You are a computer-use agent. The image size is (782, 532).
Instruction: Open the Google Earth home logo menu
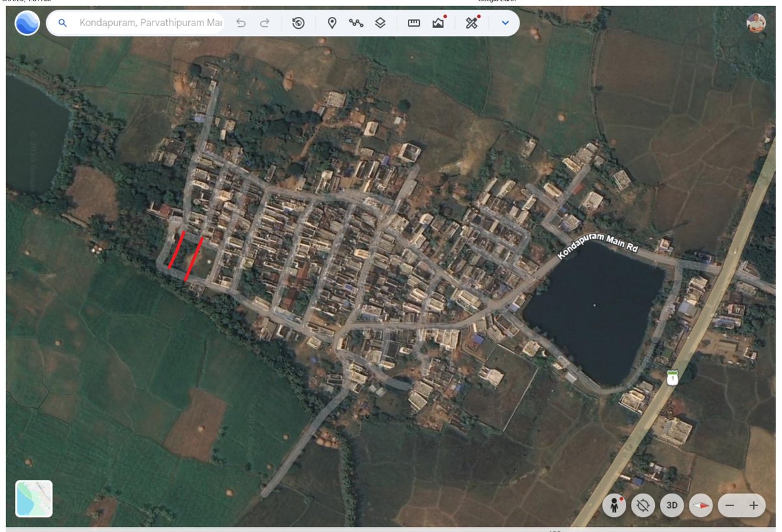(27, 23)
